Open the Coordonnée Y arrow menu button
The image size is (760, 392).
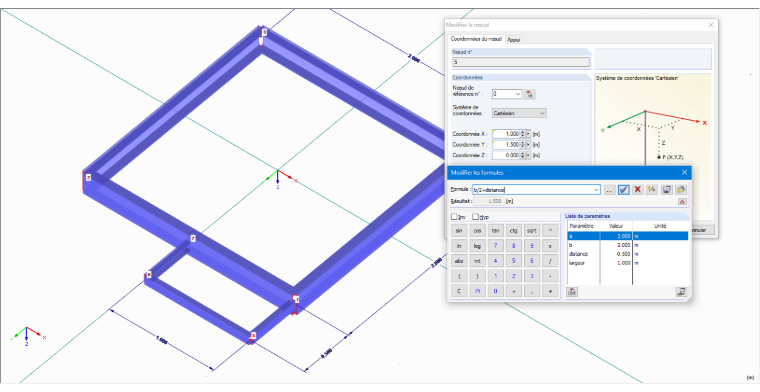coord(528,144)
